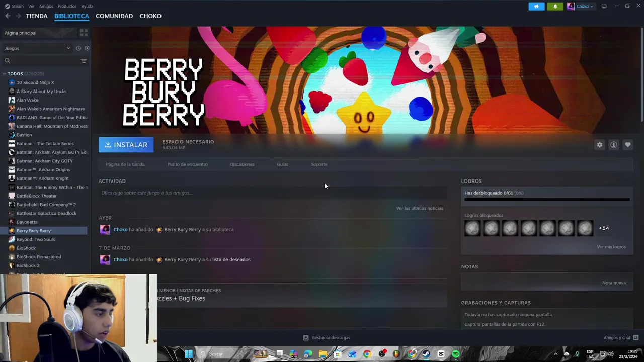Viewport: 644px width, 362px height.
Task: Open Microsoft Store taskbar icon
Action: (x=338, y=354)
